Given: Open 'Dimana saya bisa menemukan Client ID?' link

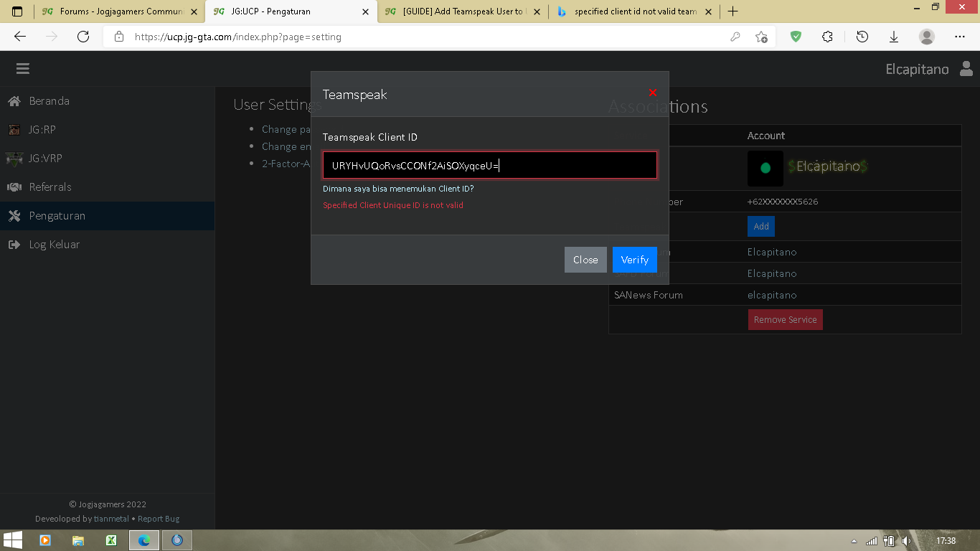Looking at the screenshot, I should click(398, 189).
